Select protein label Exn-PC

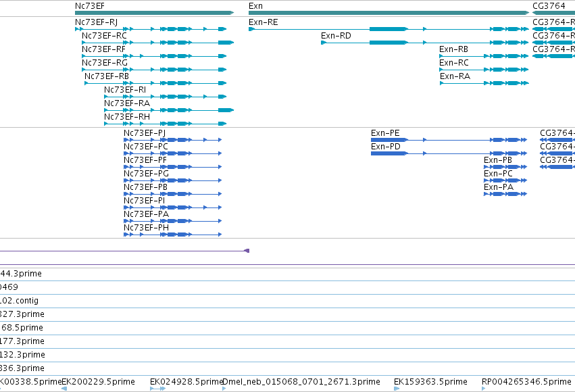pyautogui.click(x=498, y=174)
